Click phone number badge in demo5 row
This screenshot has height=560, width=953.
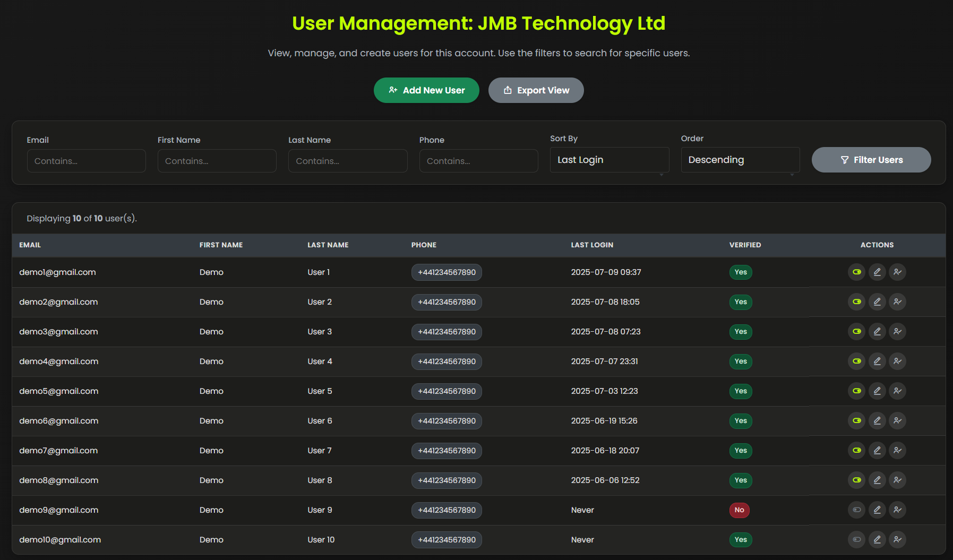click(447, 391)
